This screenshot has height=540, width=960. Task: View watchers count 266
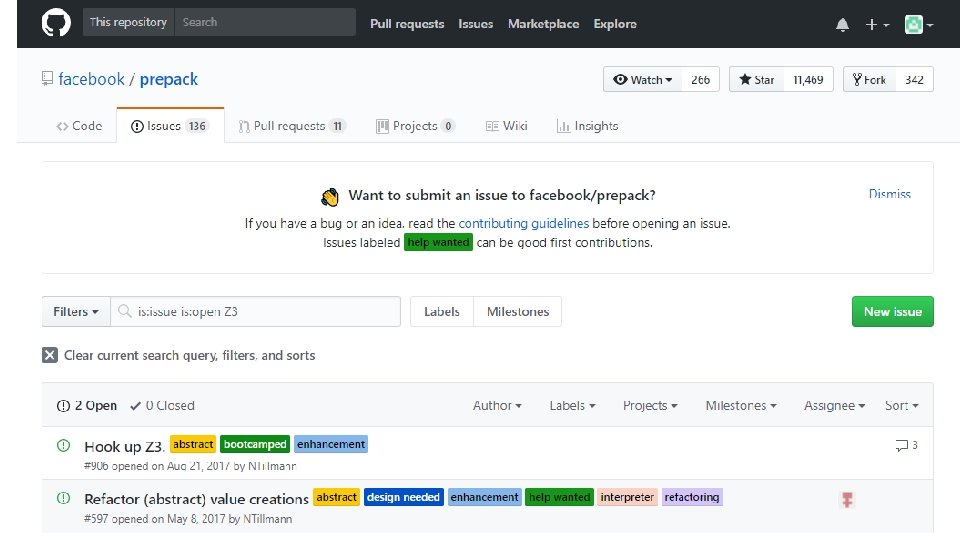700,80
